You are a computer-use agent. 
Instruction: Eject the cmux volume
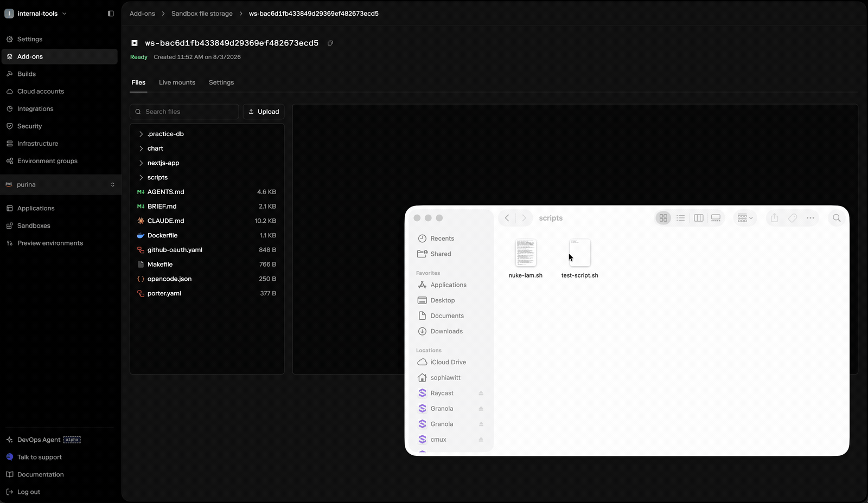tap(481, 440)
